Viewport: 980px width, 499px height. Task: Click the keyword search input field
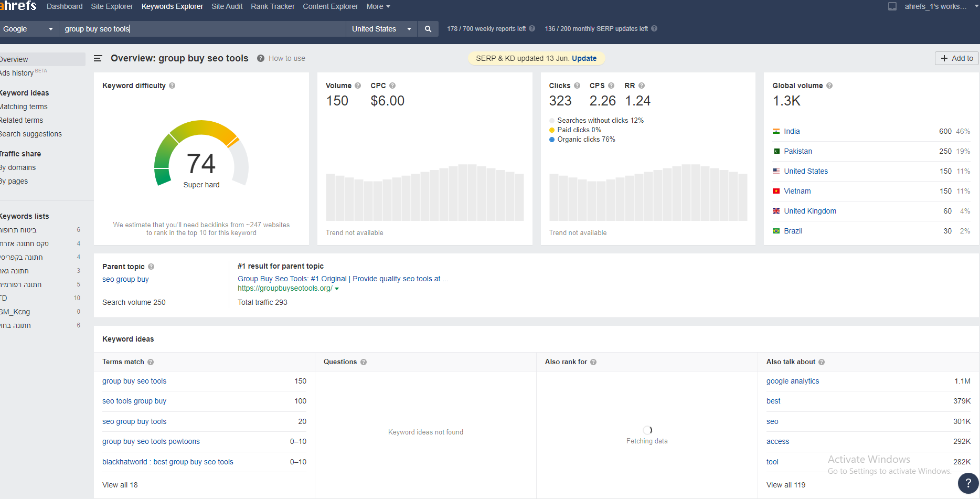coord(203,29)
